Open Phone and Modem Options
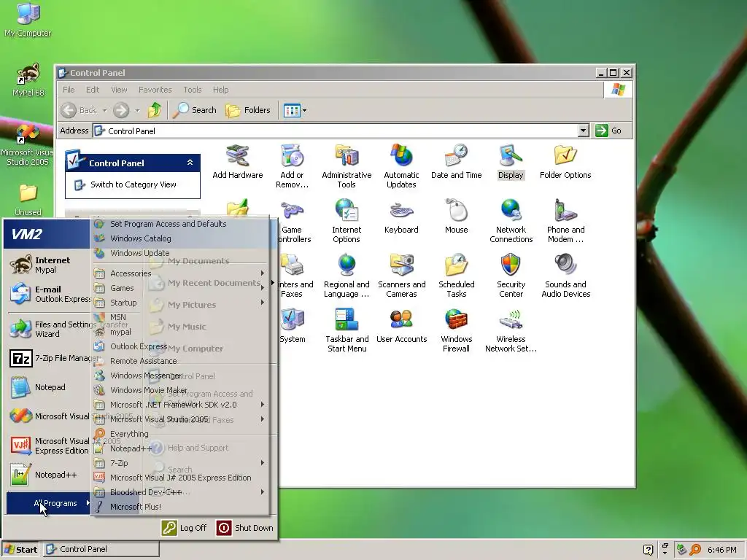 565,222
